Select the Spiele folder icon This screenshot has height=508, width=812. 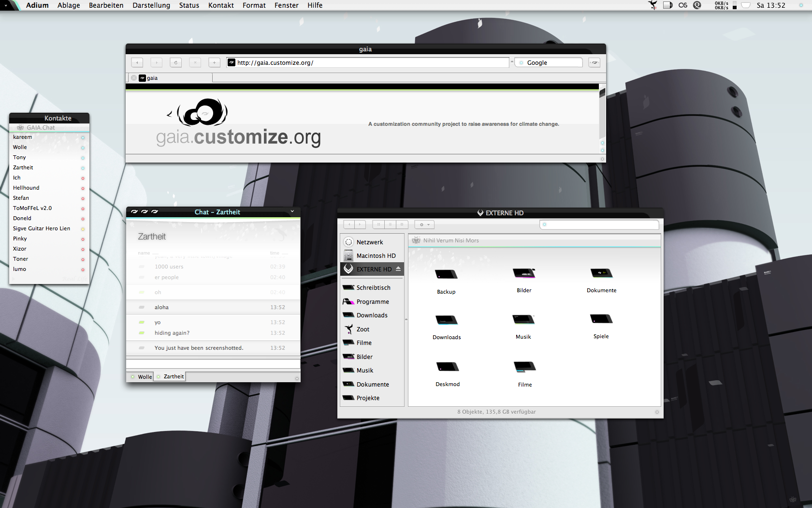tap(601, 319)
